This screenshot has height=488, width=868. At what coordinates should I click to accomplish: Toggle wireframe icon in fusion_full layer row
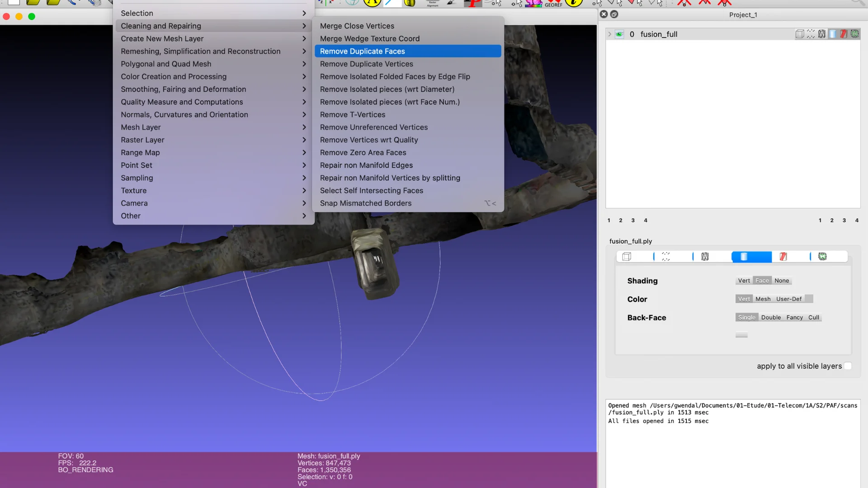tap(821, 34)
